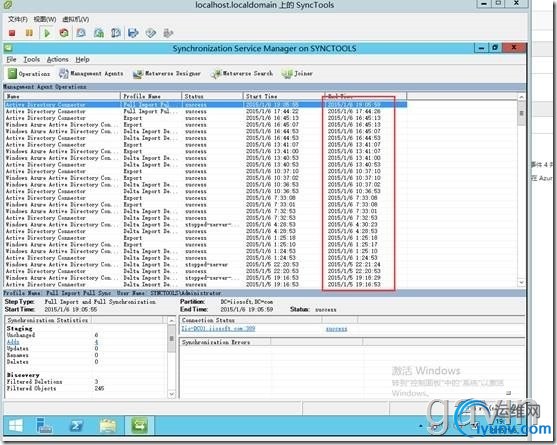Click the Connection Status column header
557x445 pixels.
(x=251, y=320)
